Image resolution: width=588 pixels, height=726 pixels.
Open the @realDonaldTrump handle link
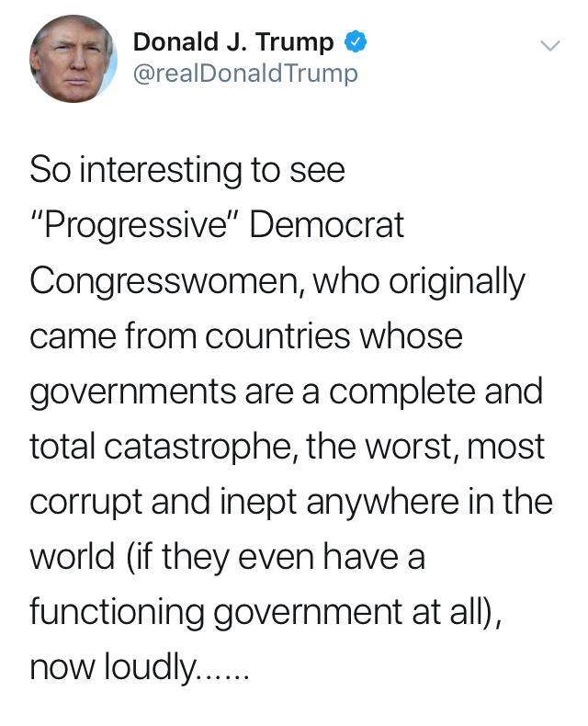pyautogui.click(x=245, y=74)
